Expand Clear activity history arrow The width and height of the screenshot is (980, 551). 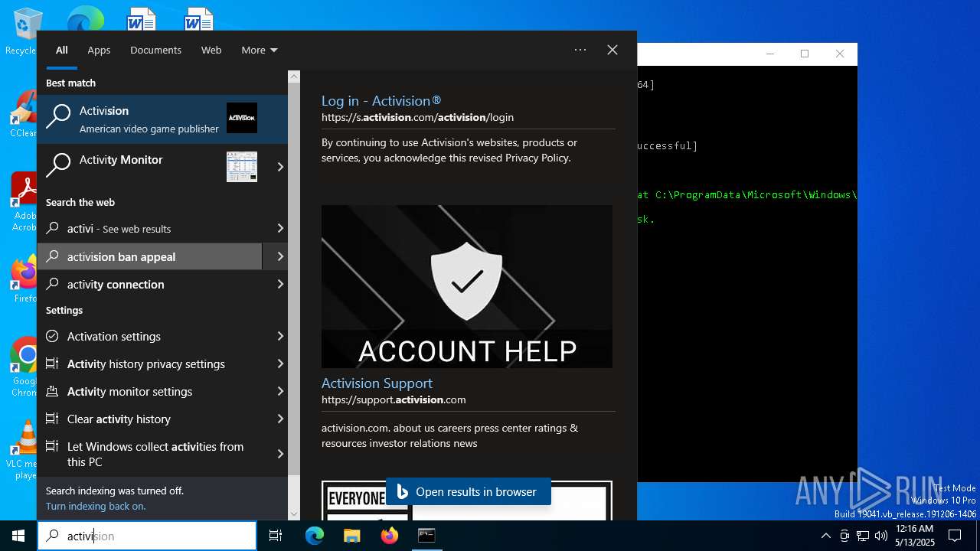click(x=280, y=419)
